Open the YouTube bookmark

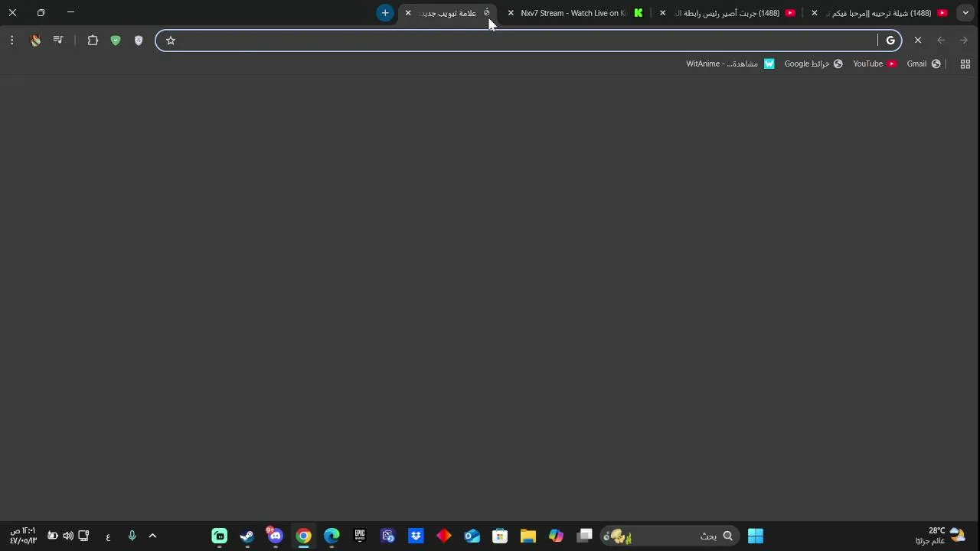click(874, 64)
